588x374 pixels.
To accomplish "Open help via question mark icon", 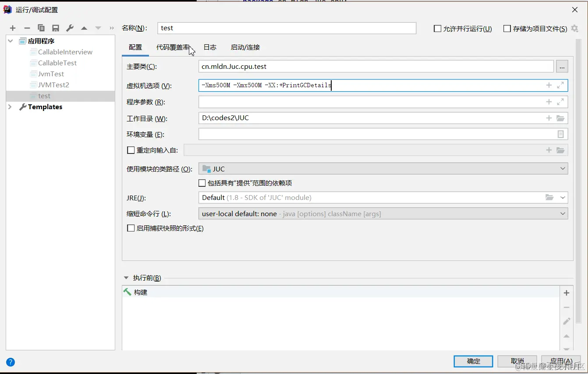I will tap(11, 362).
